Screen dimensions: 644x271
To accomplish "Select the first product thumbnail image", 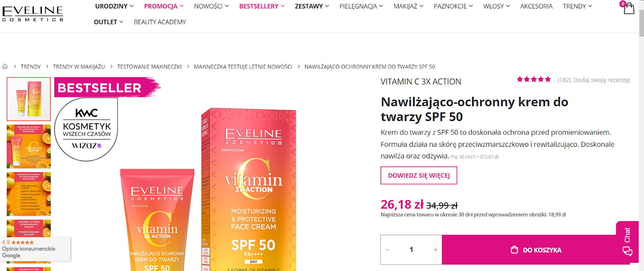I will pos(29,99).
